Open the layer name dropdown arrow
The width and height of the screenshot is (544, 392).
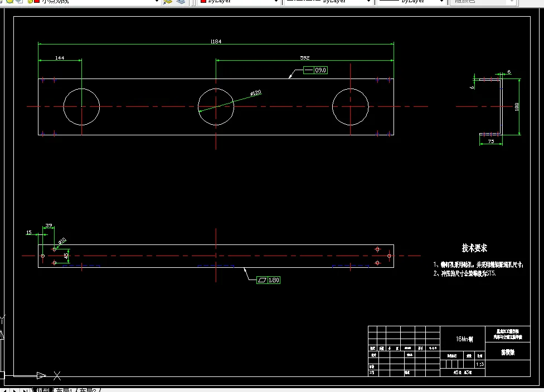(157, 1)
